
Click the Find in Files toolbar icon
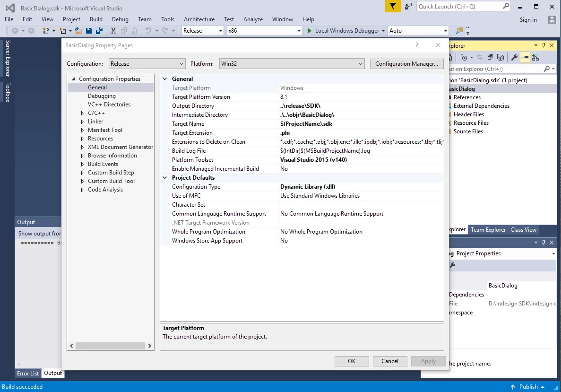pyautogui.click(x=459, y=31)
